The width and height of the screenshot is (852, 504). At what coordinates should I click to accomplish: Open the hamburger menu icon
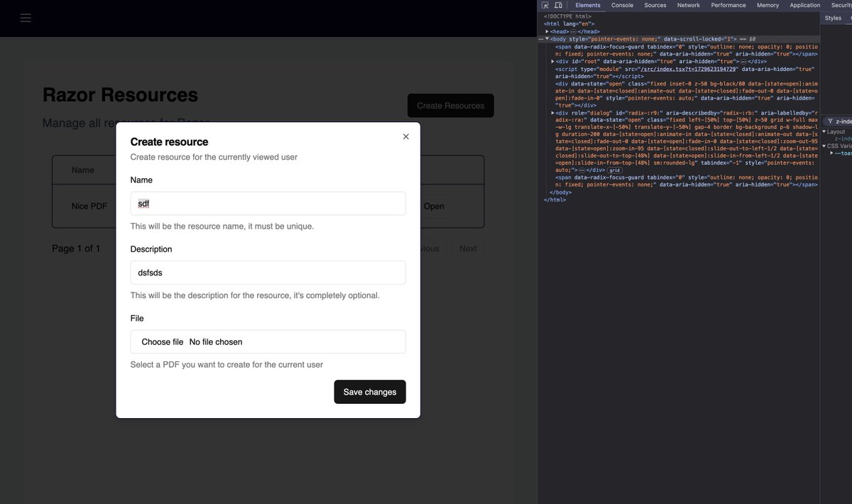(x=26, y=18)
